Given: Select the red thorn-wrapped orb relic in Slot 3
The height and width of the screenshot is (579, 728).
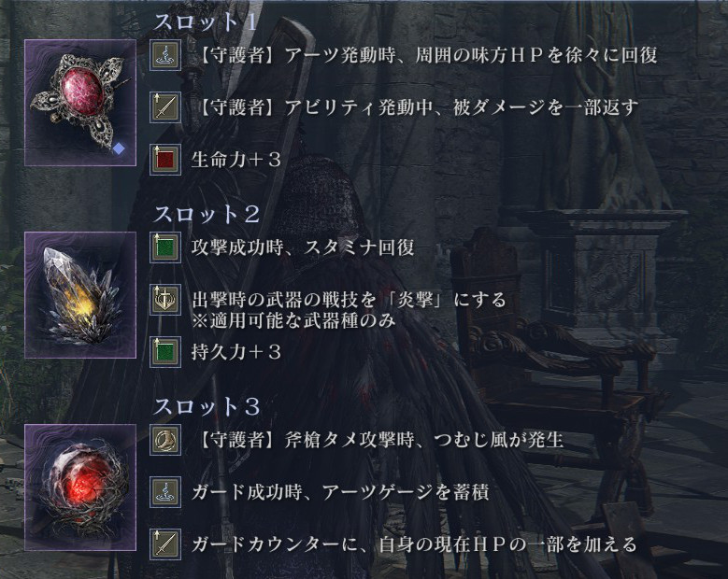Looking at the screenshot, I should (x=80, y=487).
